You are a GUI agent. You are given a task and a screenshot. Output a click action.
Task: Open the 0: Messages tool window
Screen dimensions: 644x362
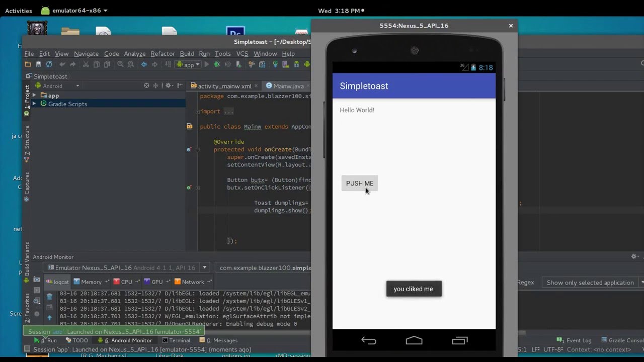(218, 340)
